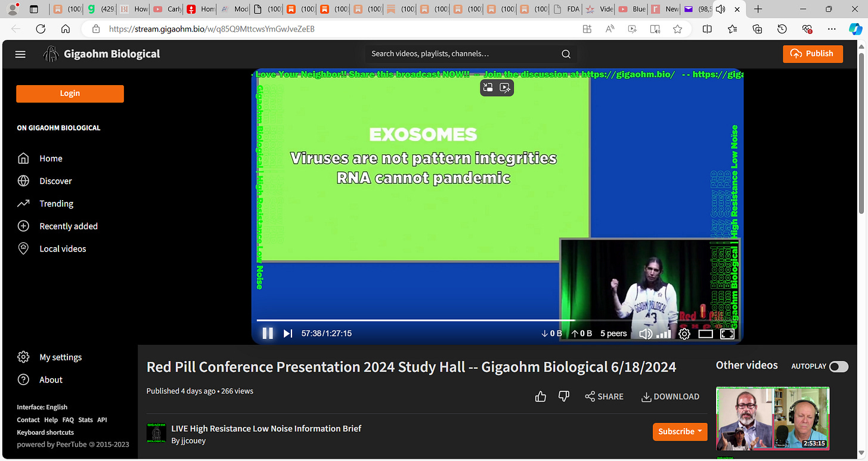This screenshot has height=461, width=868.
Task: Click the video enhance overlay icon
Action: [x=505, y=88]
